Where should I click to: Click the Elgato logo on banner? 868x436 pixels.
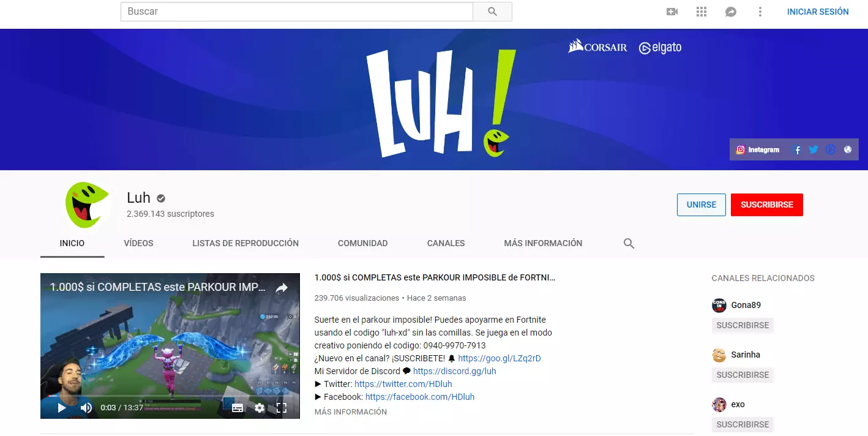click(660, 47)
